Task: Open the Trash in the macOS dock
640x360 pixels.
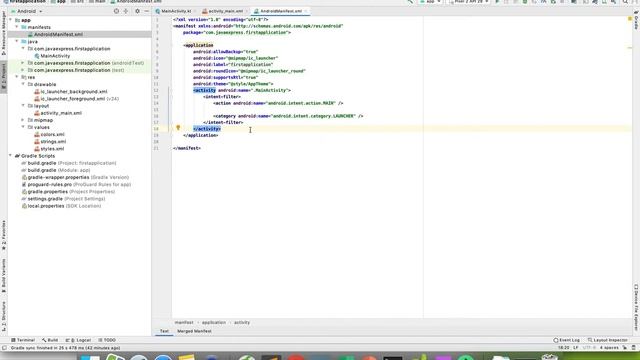Action: pyautogui.click(x=549, y=357)
